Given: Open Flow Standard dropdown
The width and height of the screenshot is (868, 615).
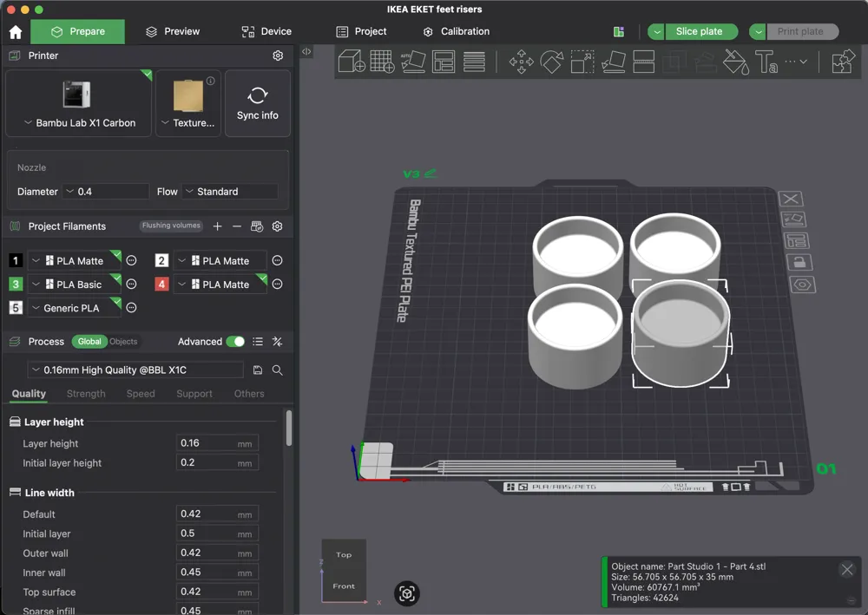Looking at the screenshot, I should [230, 192].
